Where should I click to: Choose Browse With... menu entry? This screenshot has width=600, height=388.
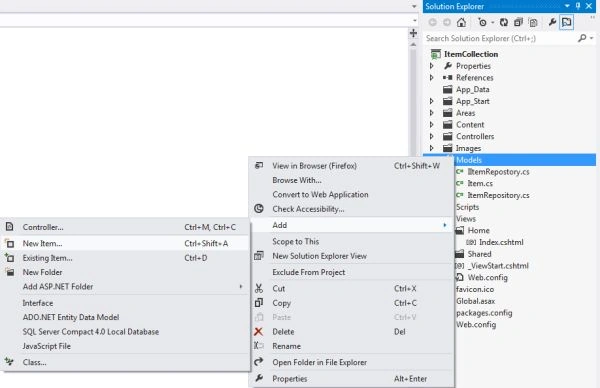pyautogui.click(x=352, y=180)
